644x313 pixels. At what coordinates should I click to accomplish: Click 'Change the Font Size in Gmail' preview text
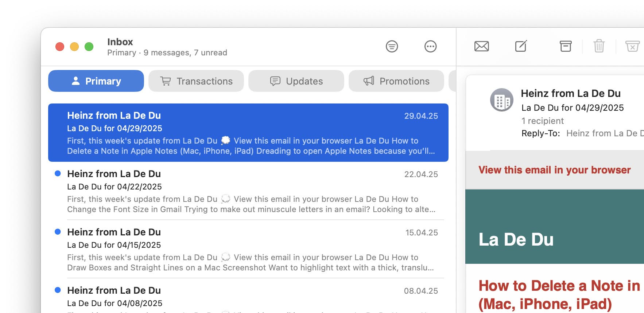pos(124,209)
